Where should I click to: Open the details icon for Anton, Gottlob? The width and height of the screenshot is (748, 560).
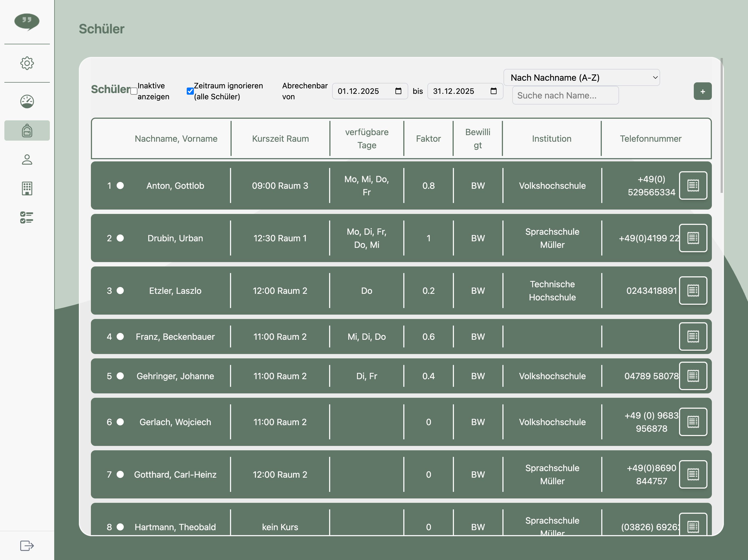pyautogui.click(x=693, y=185)
